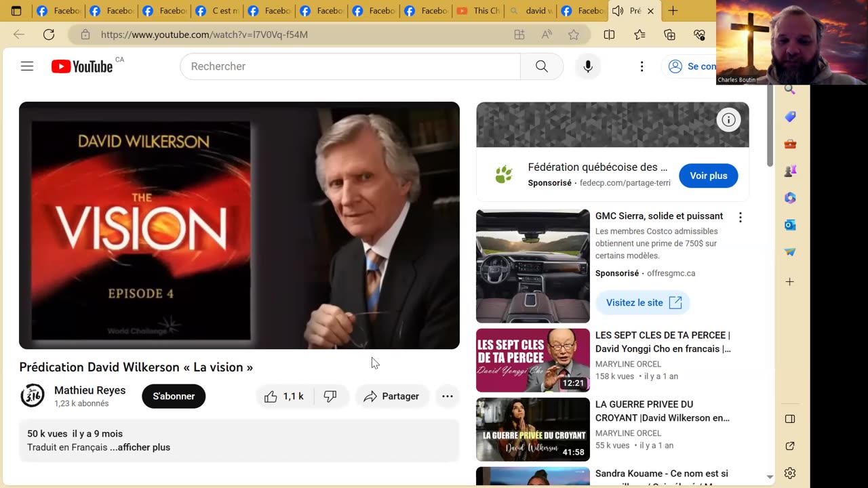This screenshot has width=868, height=488.
Task: Open the blue paper-plane sidebar icon
Action: click(790, 252)
